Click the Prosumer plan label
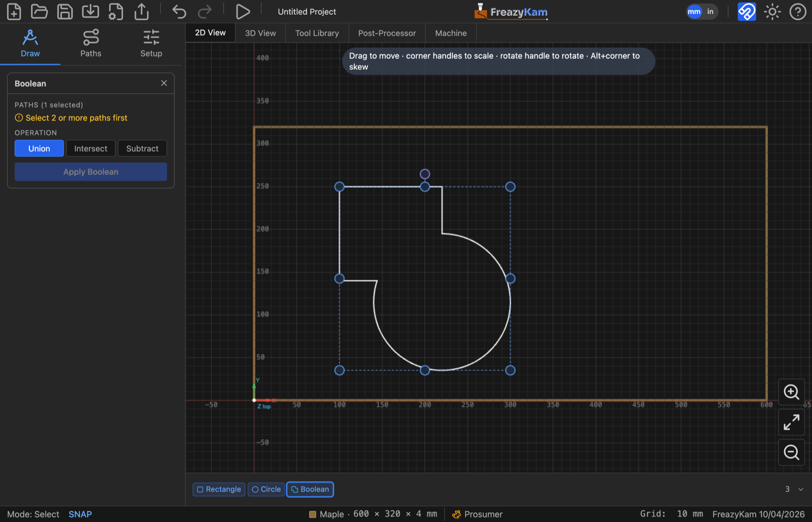This screenshot has height=522, width=812. click(x=478, y=514)
